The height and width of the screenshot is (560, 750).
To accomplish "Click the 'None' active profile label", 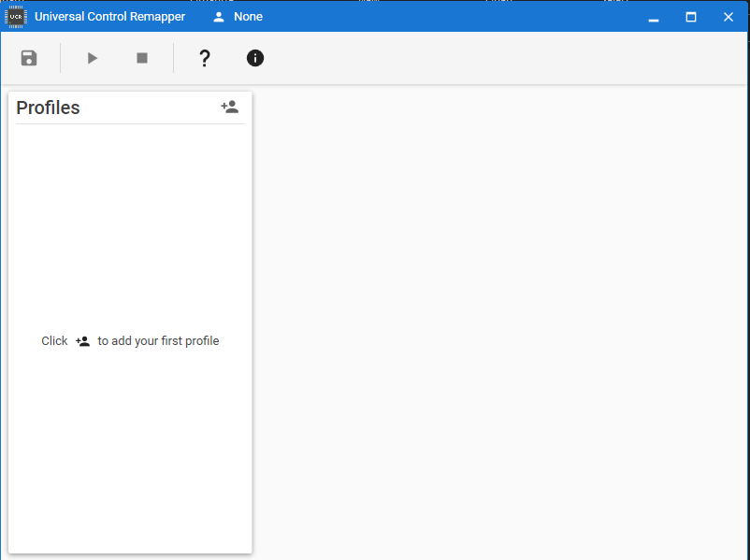I will [248, 17].
